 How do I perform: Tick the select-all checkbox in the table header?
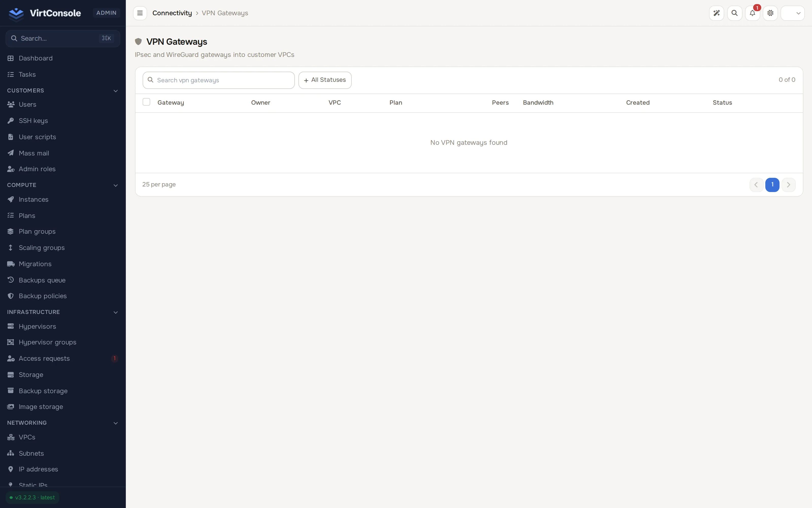[x=146, y=102]
